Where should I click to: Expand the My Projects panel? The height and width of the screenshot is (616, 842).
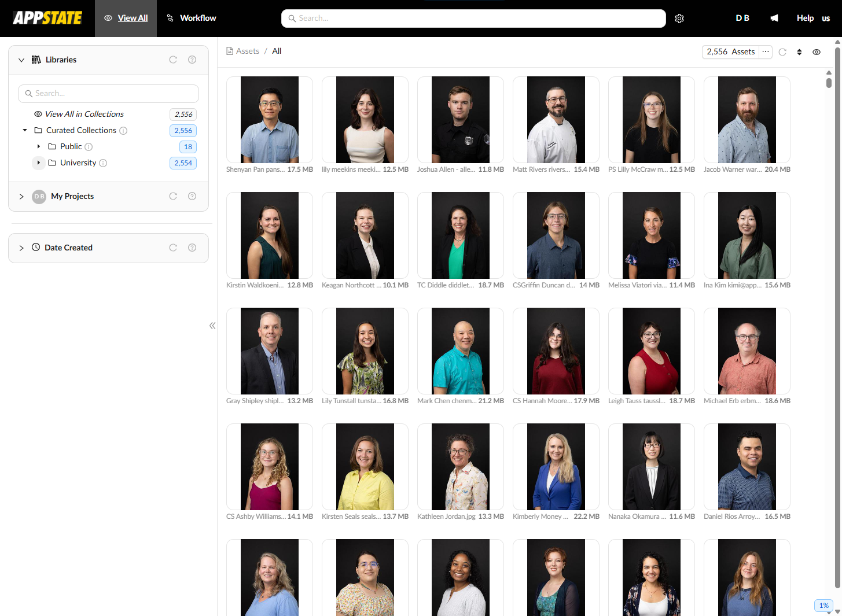[21, 197]
